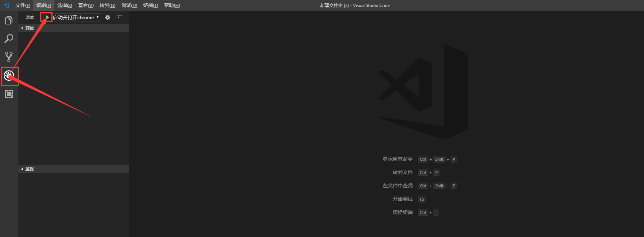Collapse the 变量 section
This screenshot has width=644, height=237.
coord(74,28)
